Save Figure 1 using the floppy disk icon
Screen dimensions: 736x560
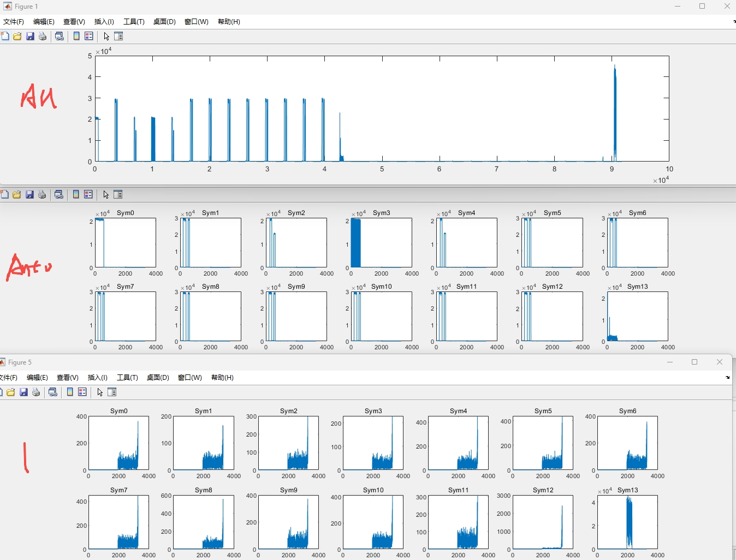(30, 36)
